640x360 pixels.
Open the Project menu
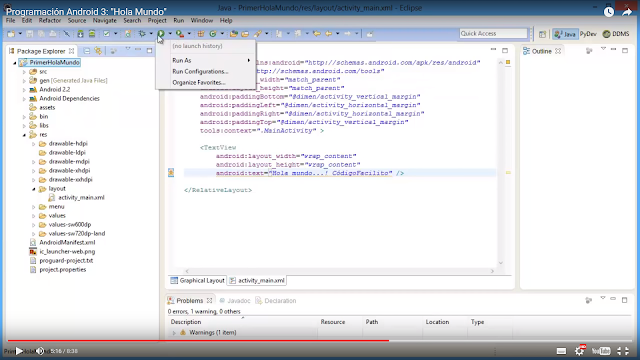(x=157, y=20)
